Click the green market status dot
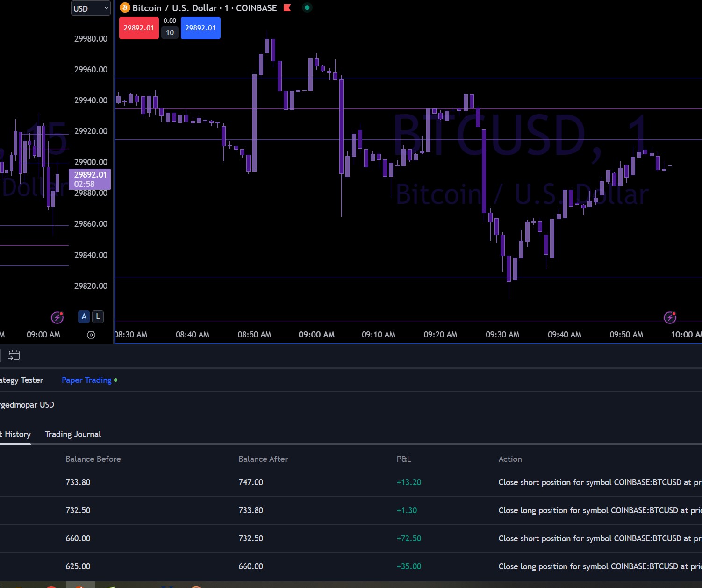The width and height of the screenshot is (702, 588). coord(307,7)
